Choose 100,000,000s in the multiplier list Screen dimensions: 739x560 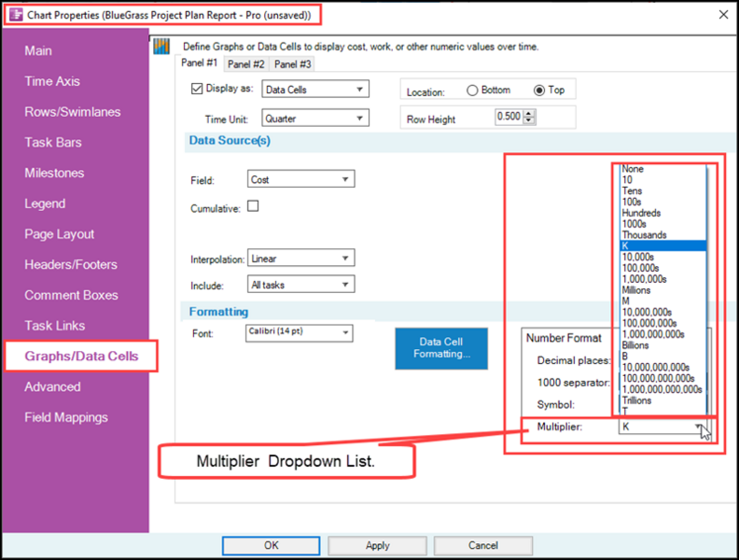(662, 323)
